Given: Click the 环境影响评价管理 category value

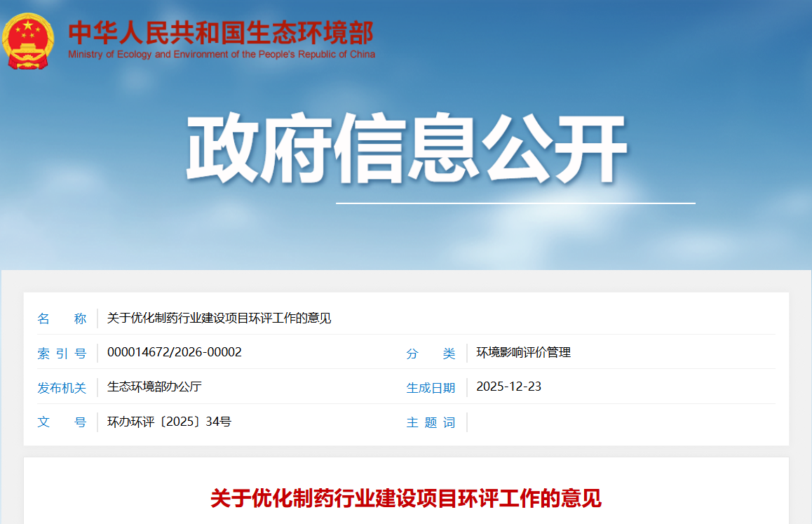Looking at the screenshot, I should coord(523,353).
